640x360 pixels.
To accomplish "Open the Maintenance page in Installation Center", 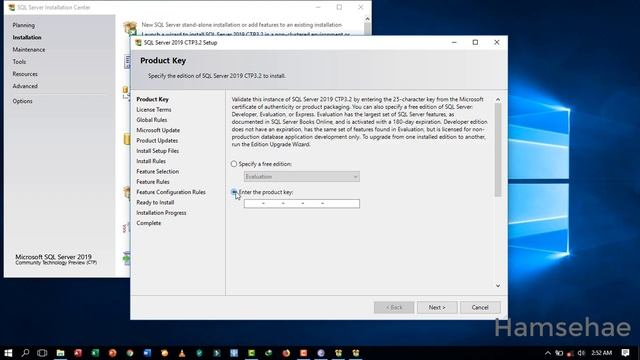I will pyautogui.click(x=29, y=50).
